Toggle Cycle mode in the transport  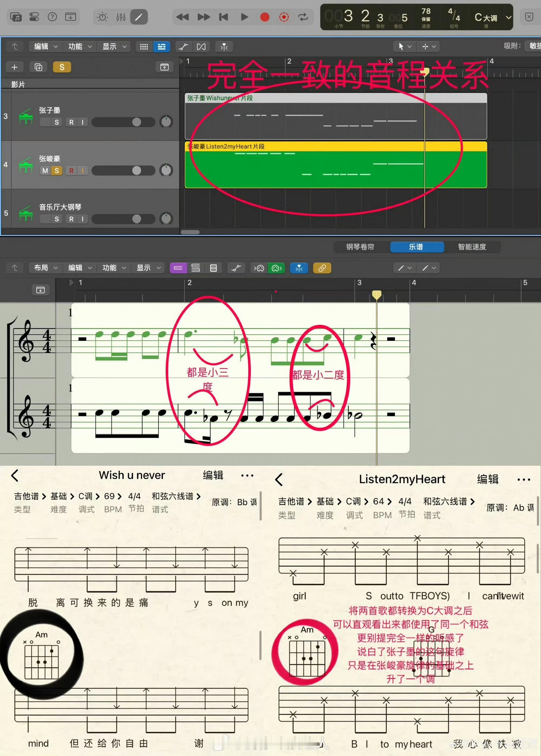(x=303, y=17)
